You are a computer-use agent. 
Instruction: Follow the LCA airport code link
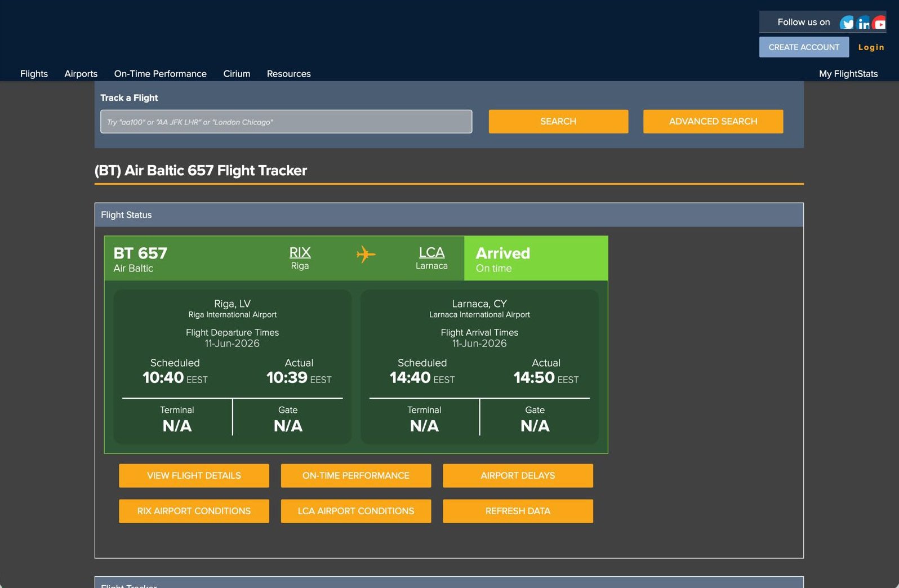click(x=431, y=252)
